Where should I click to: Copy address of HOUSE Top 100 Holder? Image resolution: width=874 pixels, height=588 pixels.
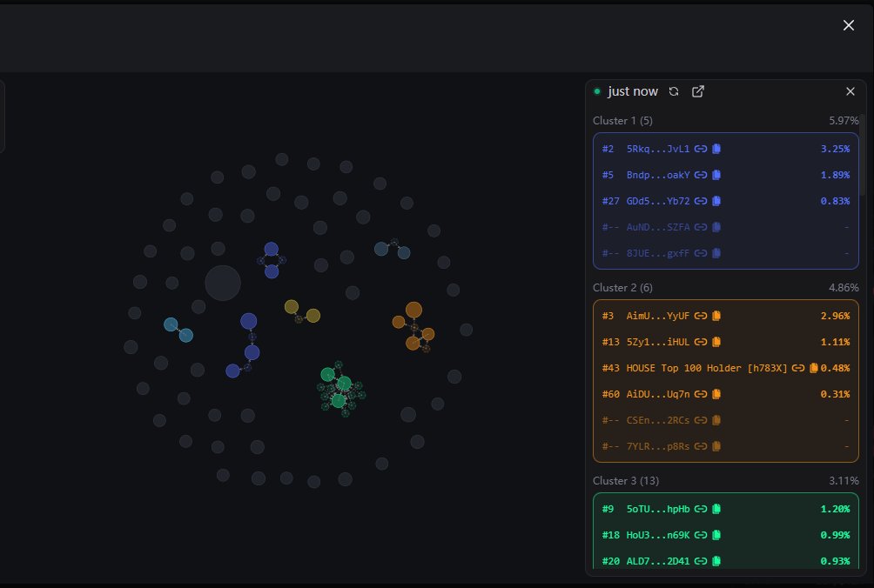point(814,368)
